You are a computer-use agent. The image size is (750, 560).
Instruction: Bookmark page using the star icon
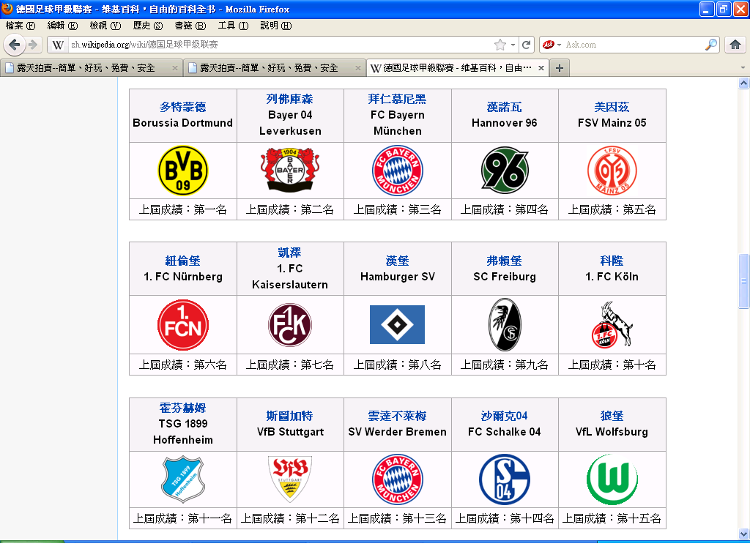click(500, 45)
